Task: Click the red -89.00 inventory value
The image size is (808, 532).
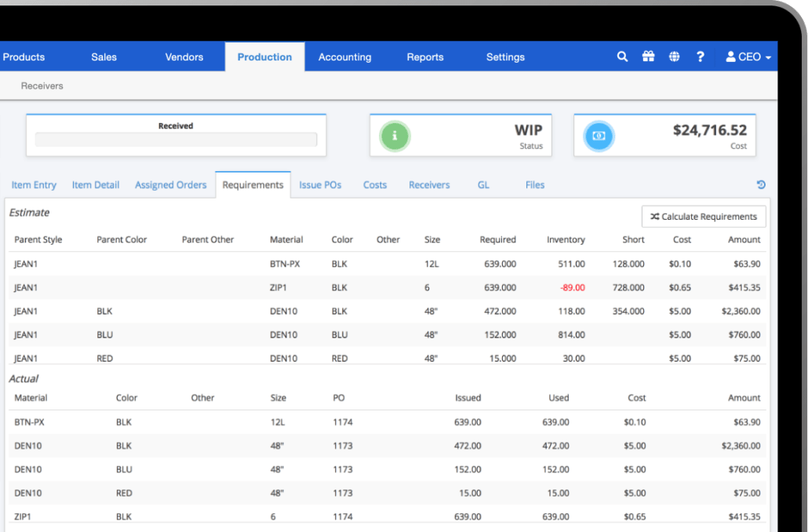Action: [x=573, y=287]
